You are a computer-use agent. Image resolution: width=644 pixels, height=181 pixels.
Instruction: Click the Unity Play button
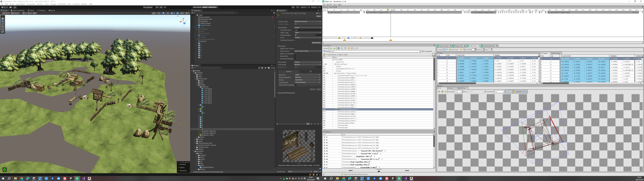pos(157,7)
